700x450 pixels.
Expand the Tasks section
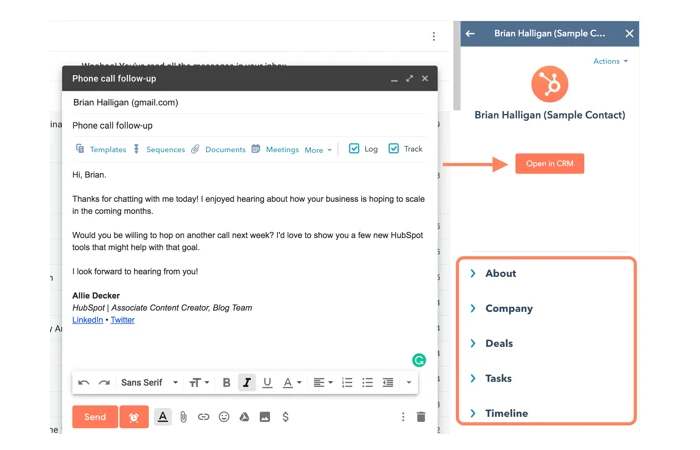point(492,378)
